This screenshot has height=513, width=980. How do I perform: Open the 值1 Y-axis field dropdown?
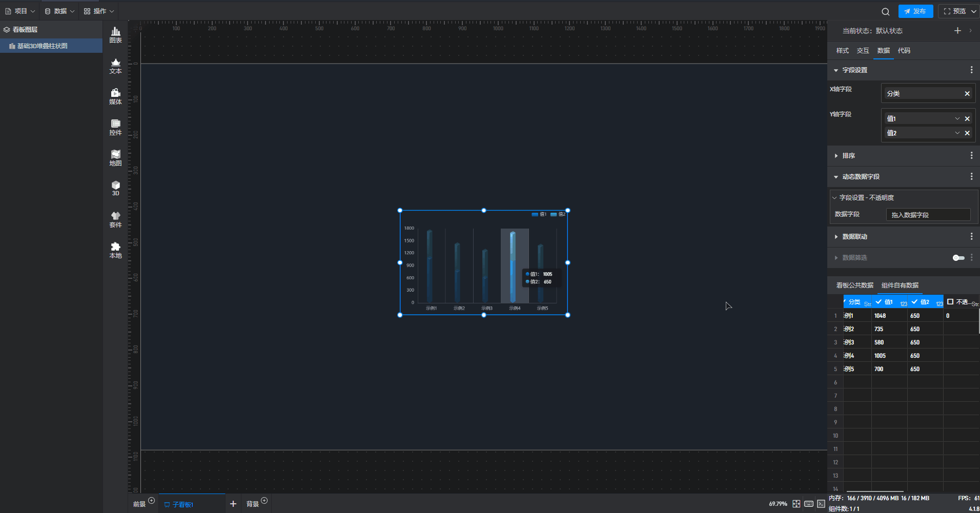click(x=957, y=119)
